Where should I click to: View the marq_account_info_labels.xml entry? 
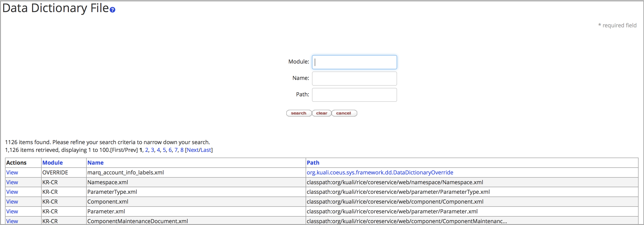tap(12, 172)
